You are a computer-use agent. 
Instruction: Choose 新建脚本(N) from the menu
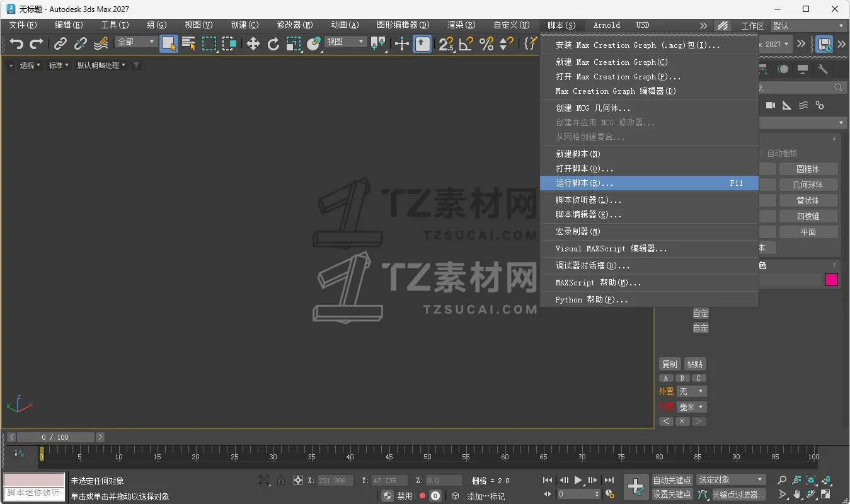point(649,154)
